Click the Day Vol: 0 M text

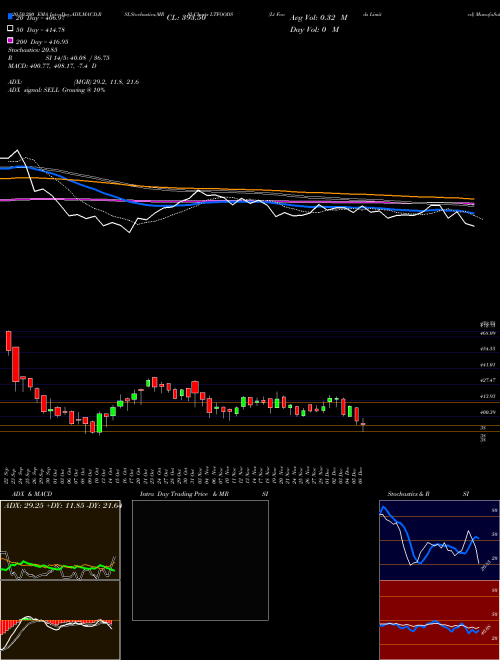(314, 29)
